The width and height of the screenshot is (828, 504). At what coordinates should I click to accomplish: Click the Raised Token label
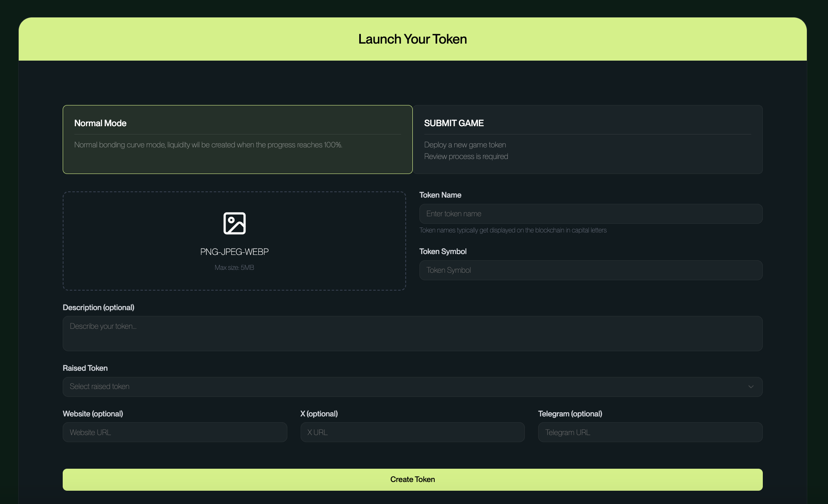(x=85, y=368)
